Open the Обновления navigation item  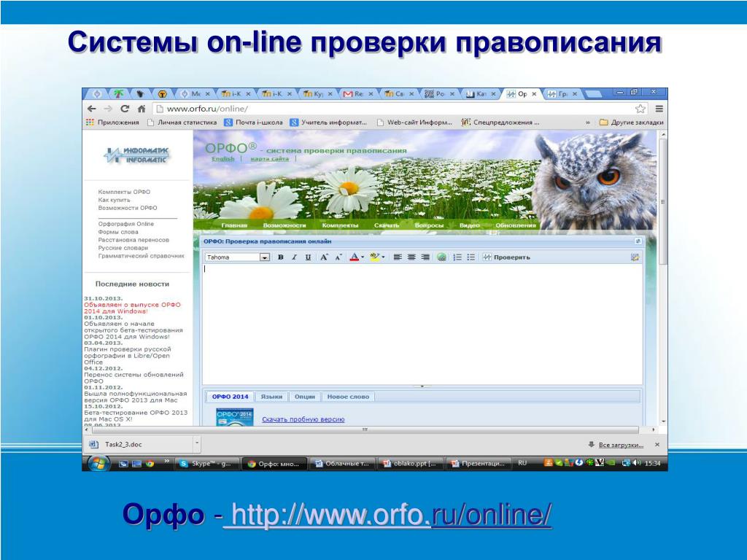pyautogui.click(x=516, y=225)
